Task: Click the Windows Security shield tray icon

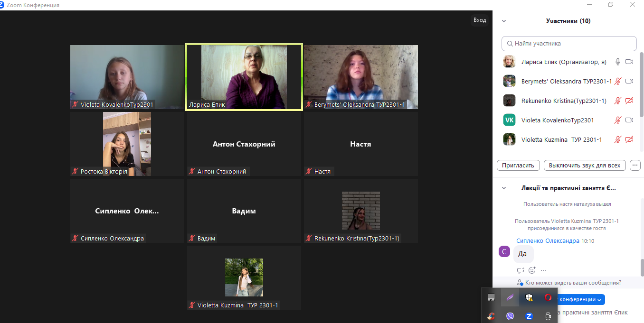Action: (529, 297)
